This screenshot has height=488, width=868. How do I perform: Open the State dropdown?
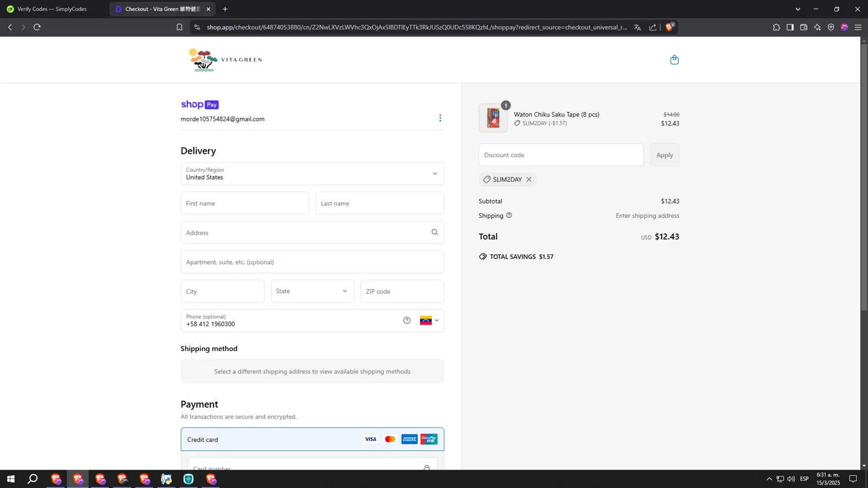pyautogui.click(x=312, y=291)
